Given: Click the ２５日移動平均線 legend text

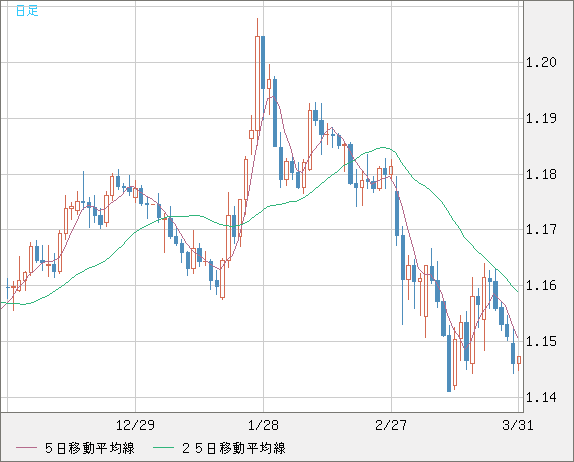Looking at the screenshot, I should point(233,448).
